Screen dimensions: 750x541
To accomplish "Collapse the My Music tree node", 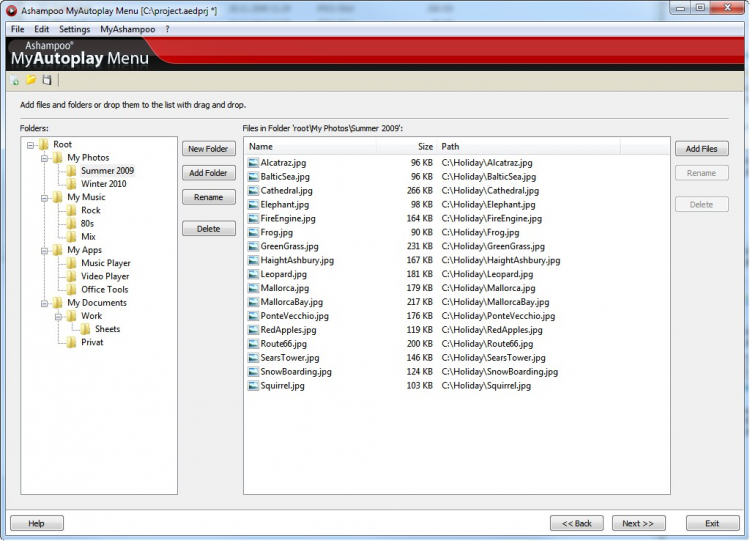I will [44, 198].
